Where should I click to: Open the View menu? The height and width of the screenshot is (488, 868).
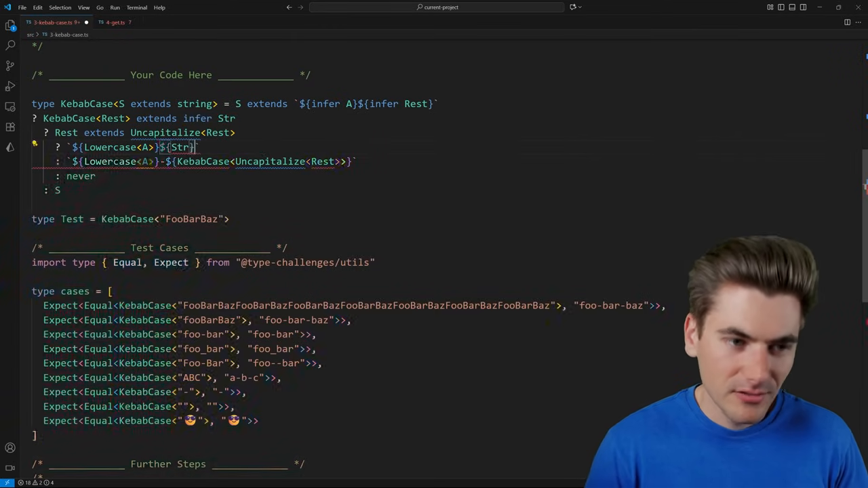coord(83,7)
